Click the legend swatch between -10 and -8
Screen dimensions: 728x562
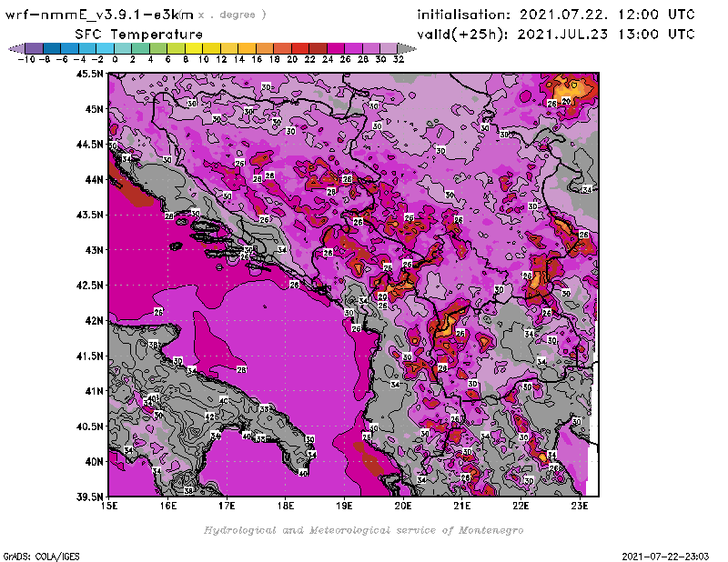click(35, 48)
